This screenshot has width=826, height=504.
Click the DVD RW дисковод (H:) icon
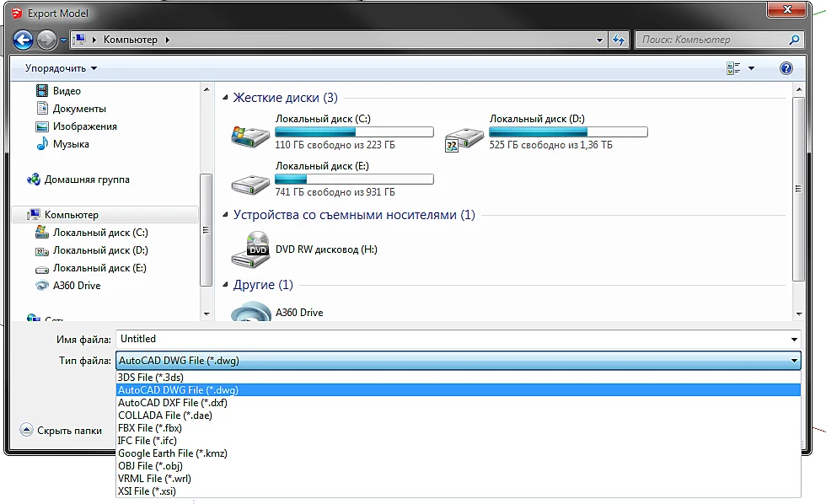[250, 249]
